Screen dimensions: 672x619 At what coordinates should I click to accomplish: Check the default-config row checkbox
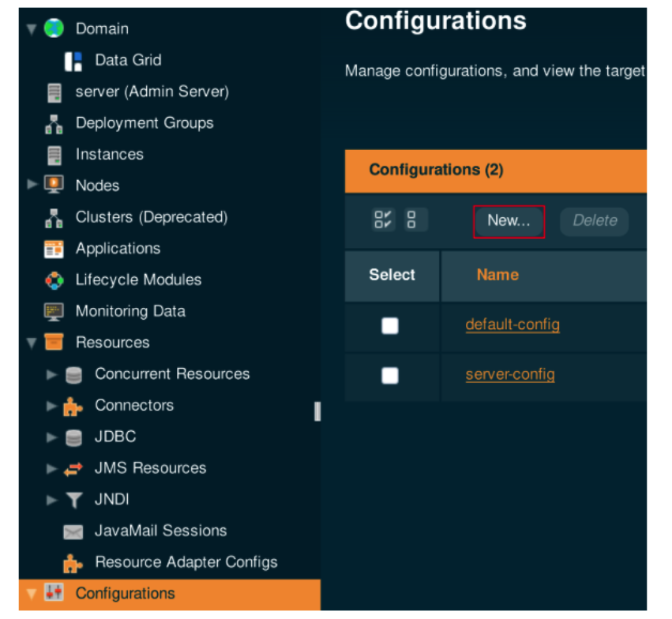(x=390, y=325)
